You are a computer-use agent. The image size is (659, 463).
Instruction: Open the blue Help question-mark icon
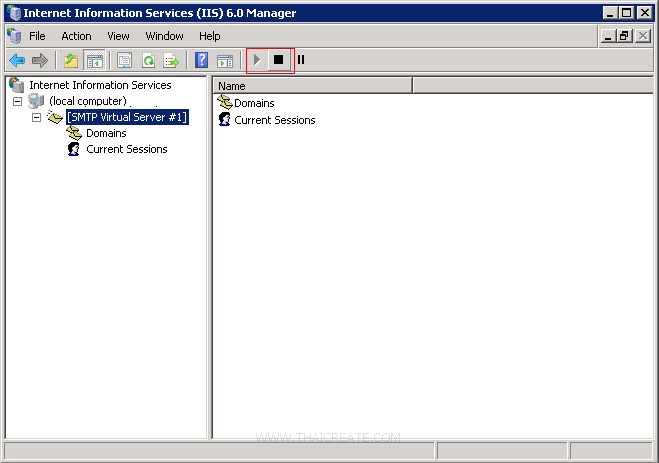click(202, 60)
